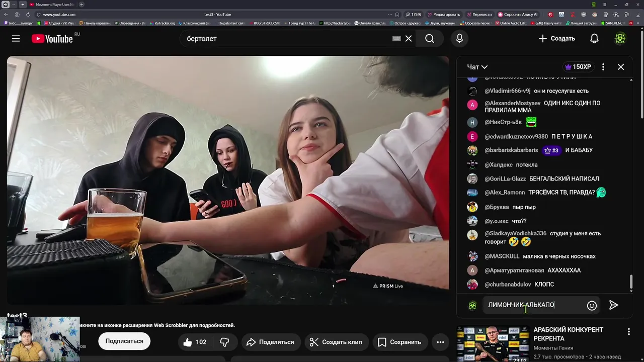
Task: Open the 150XP points badge
Action: pyautogui.click(x=578, y=67)
